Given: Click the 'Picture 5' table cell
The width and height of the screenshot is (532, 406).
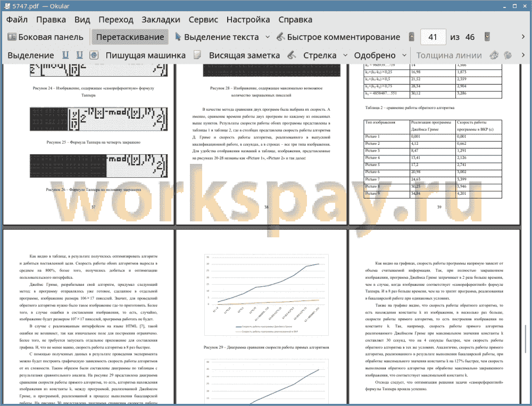Looking at the screenshot, I should click(x=387, y=164).
